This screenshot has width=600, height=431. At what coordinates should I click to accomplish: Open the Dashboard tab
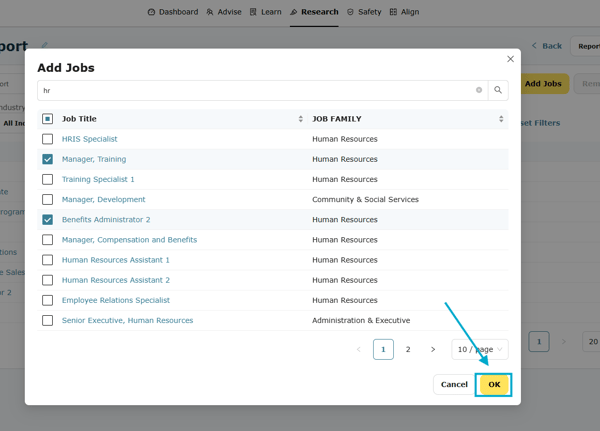click(173, 12)
